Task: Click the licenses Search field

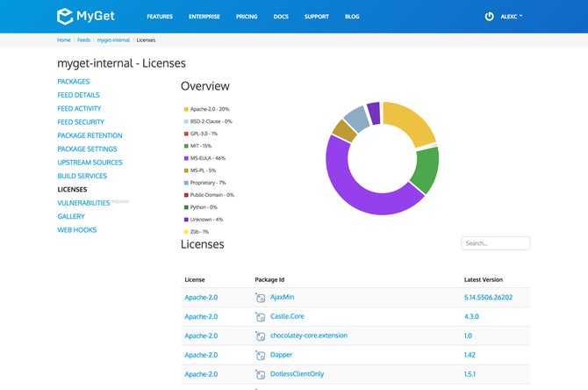Action: point(495,243)
